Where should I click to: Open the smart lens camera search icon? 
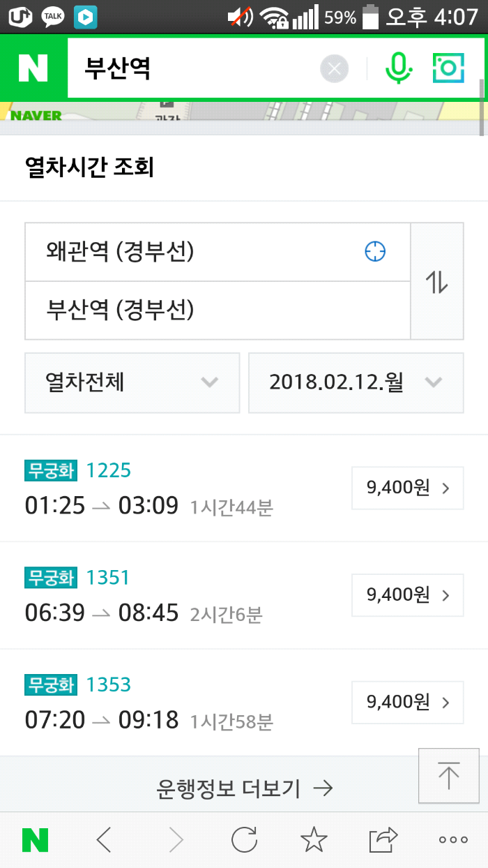(x=448, y=68)
